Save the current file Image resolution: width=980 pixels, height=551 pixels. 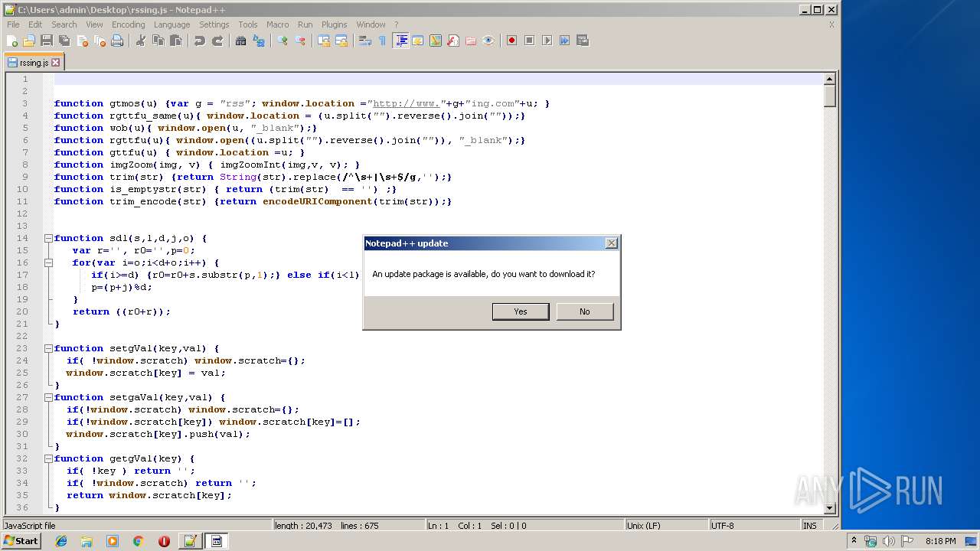coord(47,41)
